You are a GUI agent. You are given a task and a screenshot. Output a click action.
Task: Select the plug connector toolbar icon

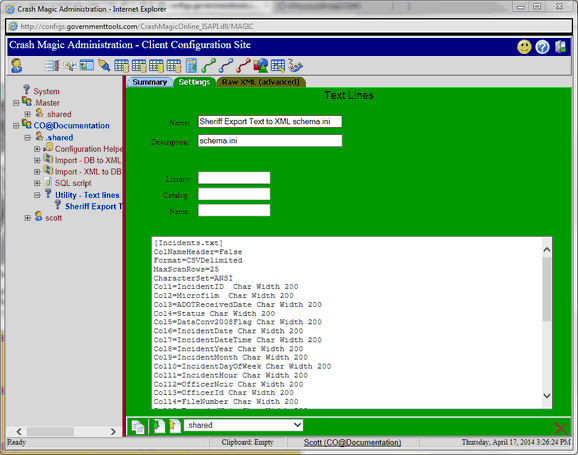[x=104, y=66]
